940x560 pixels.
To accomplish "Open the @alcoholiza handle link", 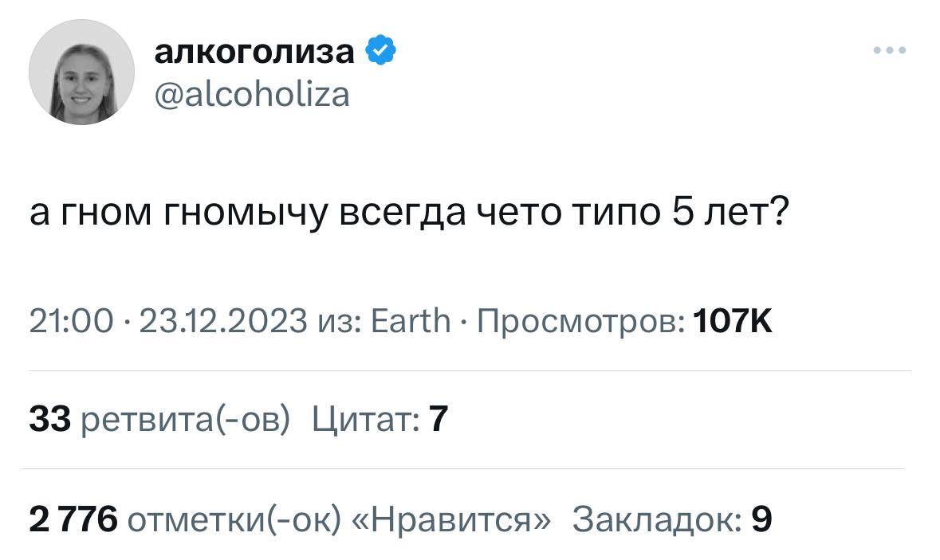I will coord(250,95).
